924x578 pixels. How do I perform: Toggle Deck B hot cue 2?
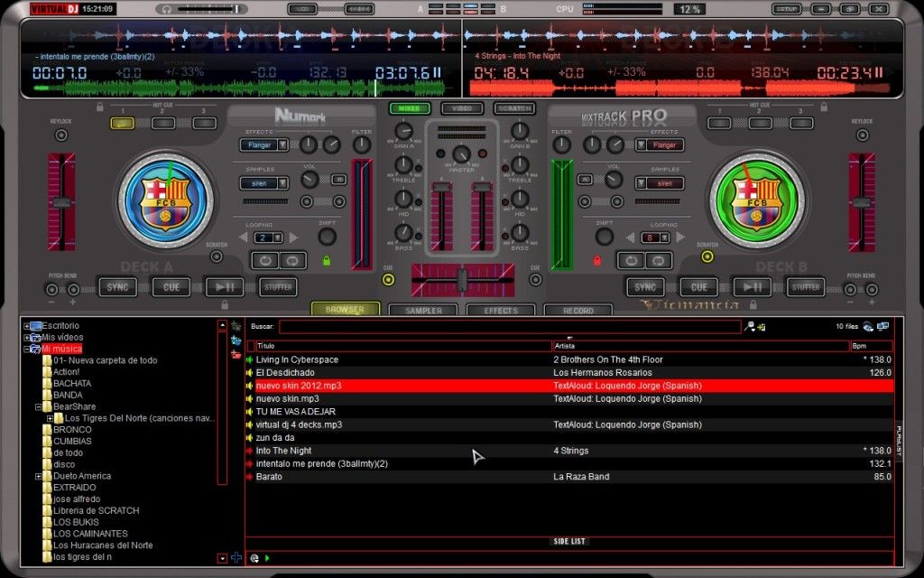[x=760, y=123]
